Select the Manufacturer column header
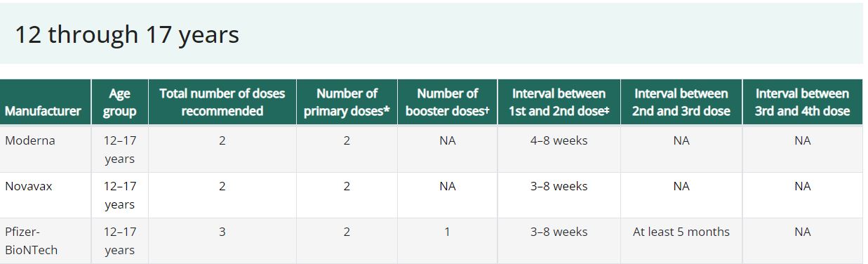 point(46,103)
